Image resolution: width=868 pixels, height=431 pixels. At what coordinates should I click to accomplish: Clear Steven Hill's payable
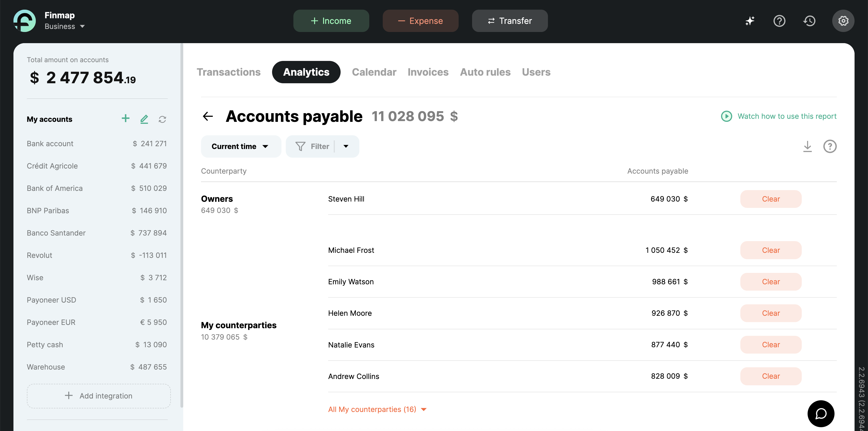coord(771,199)
